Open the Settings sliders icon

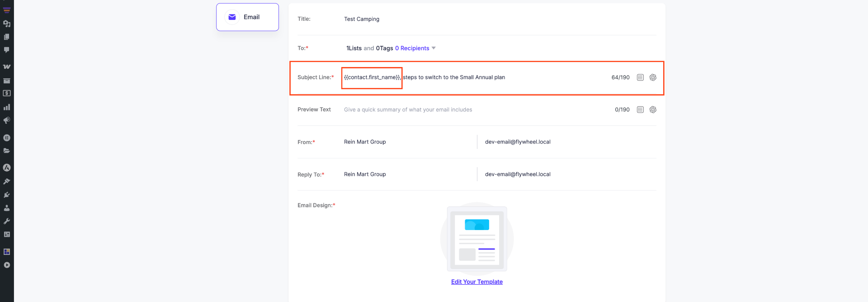pyautogui.click(x=7, y=235)
